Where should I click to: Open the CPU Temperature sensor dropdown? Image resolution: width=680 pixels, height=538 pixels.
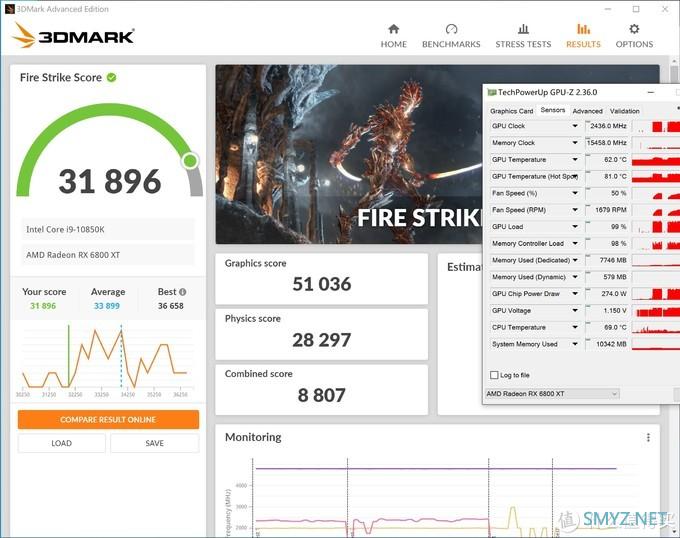click(x=575, y=327)
